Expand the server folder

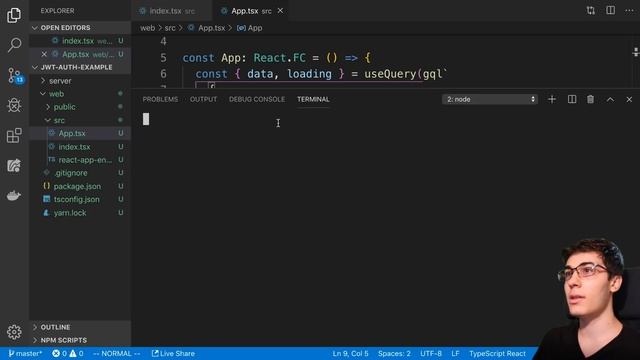point(80,81)
